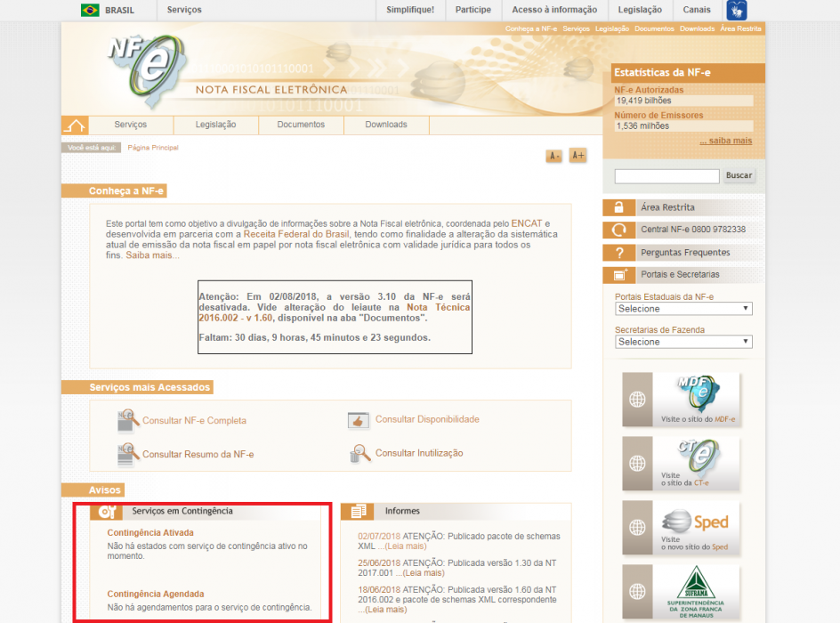840x623 pixels.
Task: Click the trash magnifier icon for Consultar Inutilização
Action: 359,453
